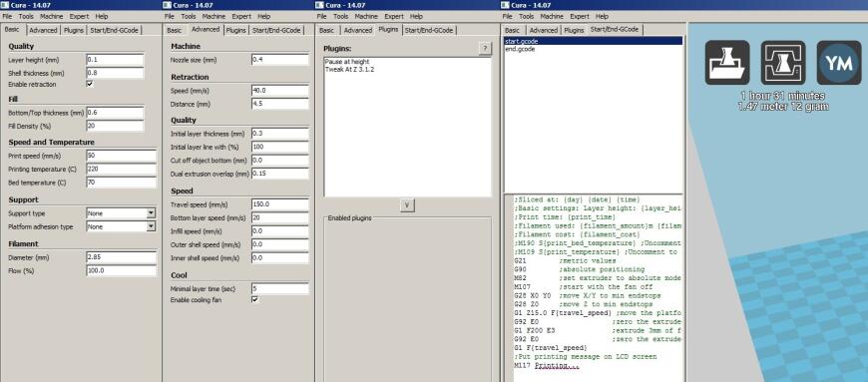Click the Flow percentage input field
868x382 pixels.
[122, 270]
